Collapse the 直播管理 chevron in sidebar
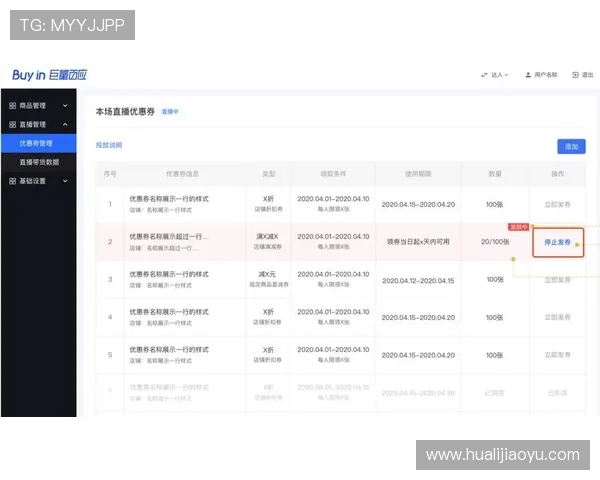Viewport: 600px width, 480px height. pyautogui.click(x=65, y=124)
